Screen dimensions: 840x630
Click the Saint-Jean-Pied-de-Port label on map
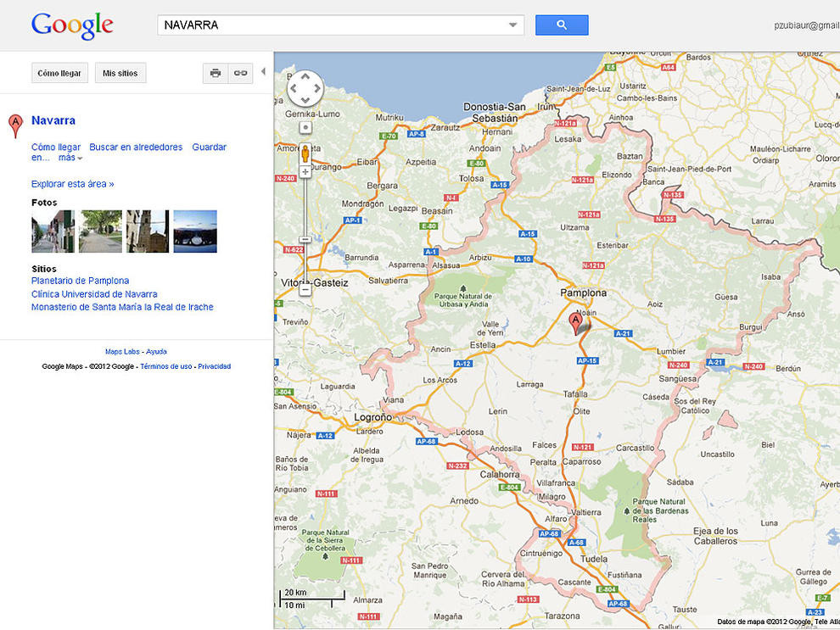(690, 169)
